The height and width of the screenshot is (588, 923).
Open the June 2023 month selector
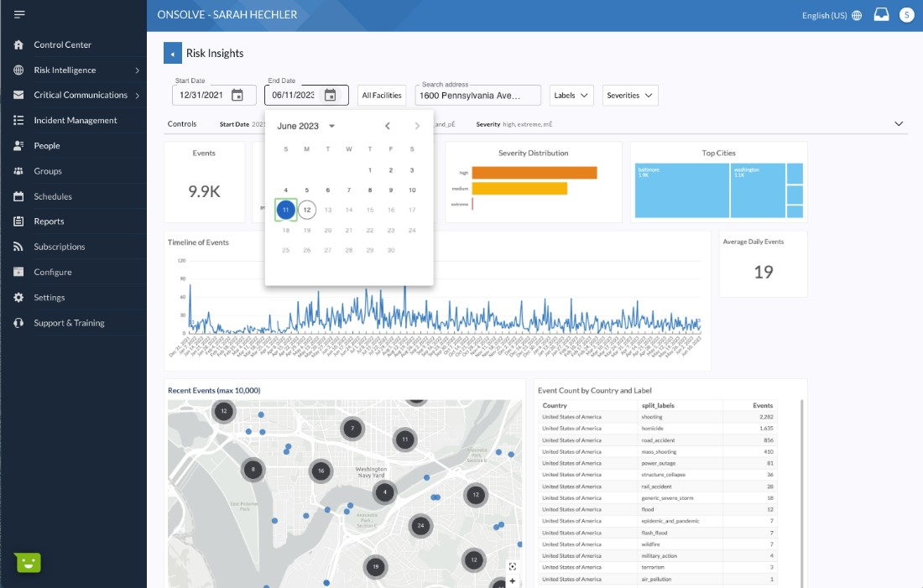(x=306, y=127)
